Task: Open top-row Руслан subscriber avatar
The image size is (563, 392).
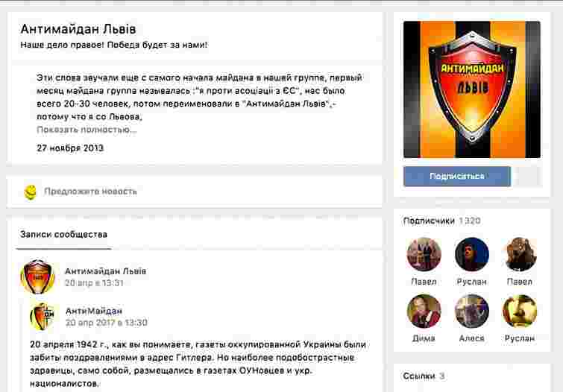Action: click(471, 255)
